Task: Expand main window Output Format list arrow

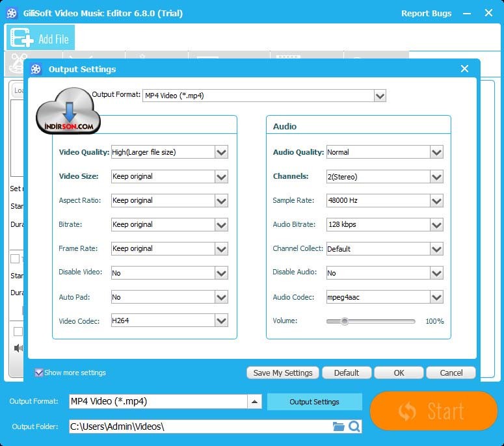Action: tap(254, 401)
